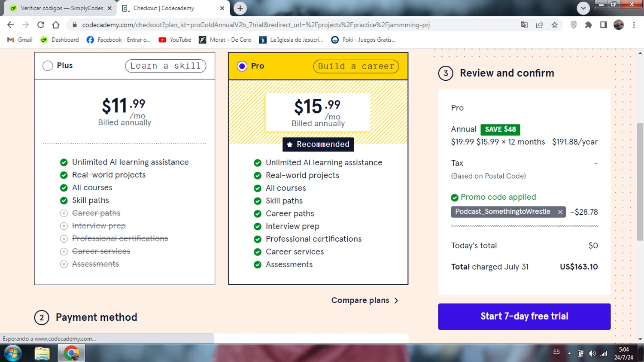Click the page vertical scrollbar thumb

point(640,181)
